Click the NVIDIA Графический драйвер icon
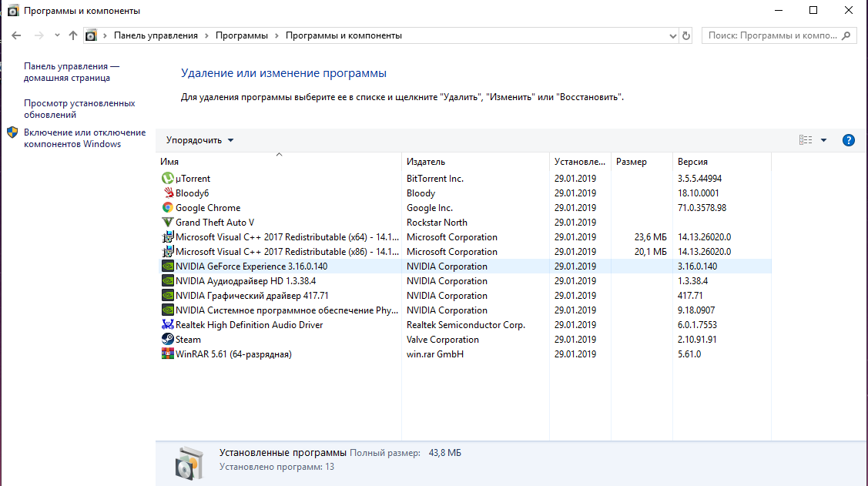The width and height of the screenshot is (868, 486). [x=167, y=296]
